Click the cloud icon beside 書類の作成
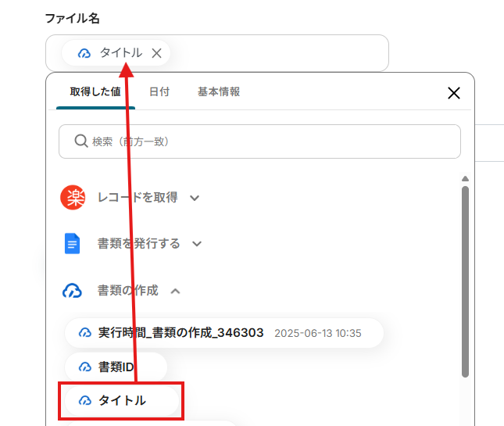 tap(72, 291)
